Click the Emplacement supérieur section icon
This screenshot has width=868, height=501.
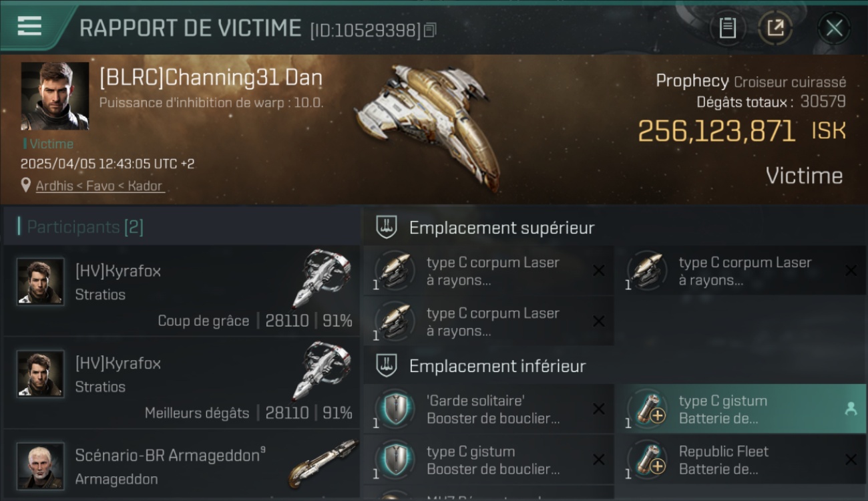point(387,227)
